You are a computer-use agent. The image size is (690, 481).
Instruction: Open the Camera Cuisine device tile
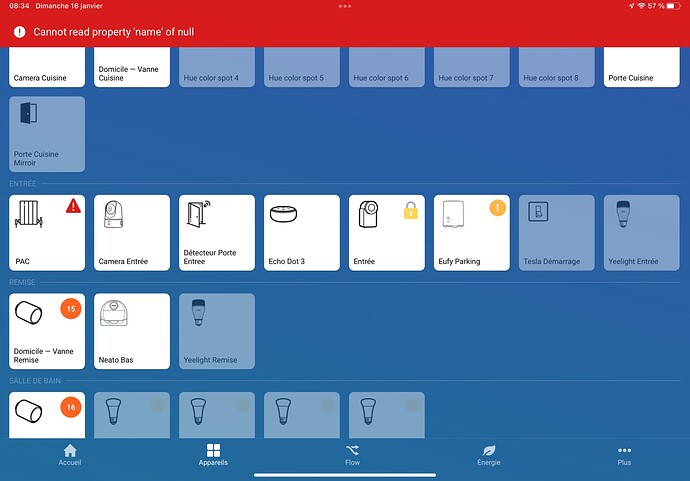47,67
